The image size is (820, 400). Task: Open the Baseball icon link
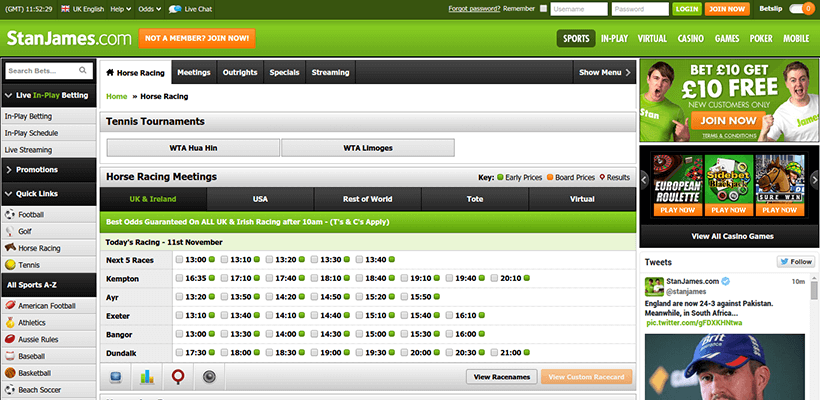(9, 356)
